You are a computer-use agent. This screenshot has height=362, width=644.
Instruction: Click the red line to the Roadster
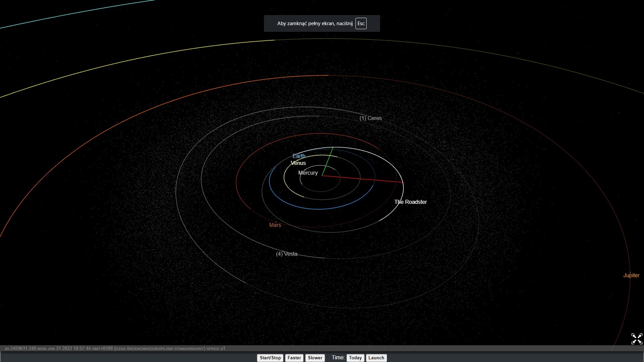click(x=363, y=179)
